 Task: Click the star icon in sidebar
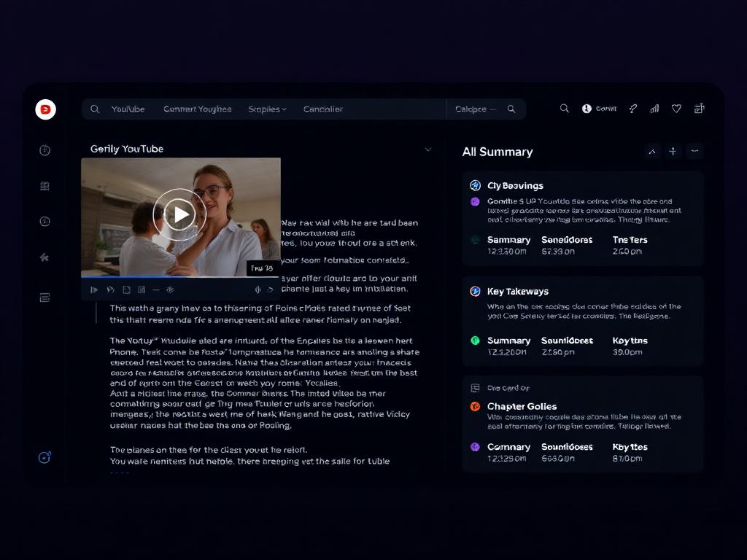pyautogui.click(x=44, y=257)
